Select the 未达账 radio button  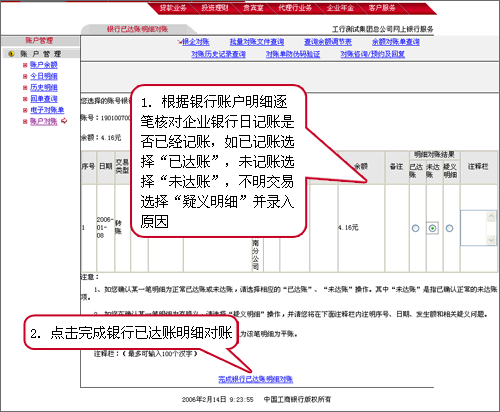coord(432,228)
